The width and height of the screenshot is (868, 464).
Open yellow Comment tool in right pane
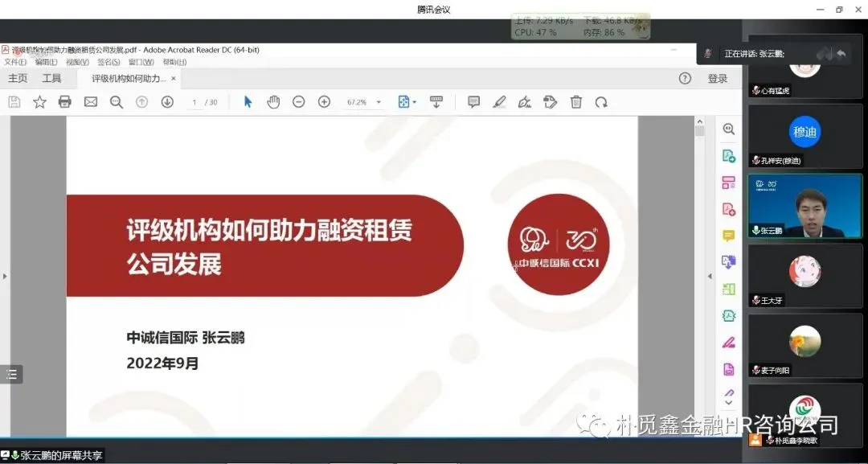point(729,236)
